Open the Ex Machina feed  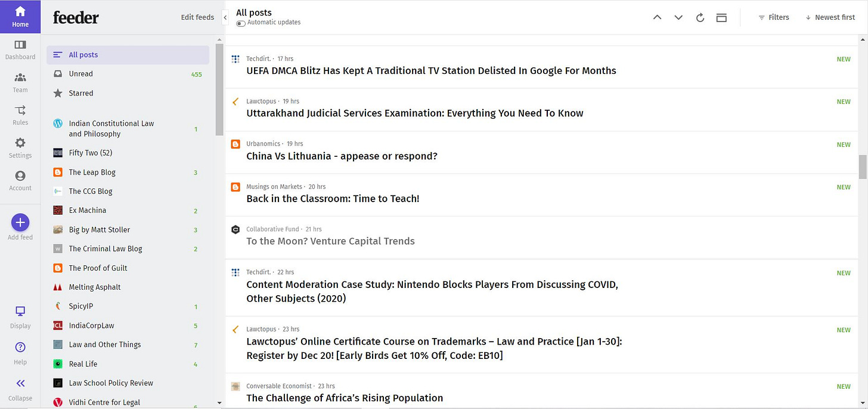point(128,210)
